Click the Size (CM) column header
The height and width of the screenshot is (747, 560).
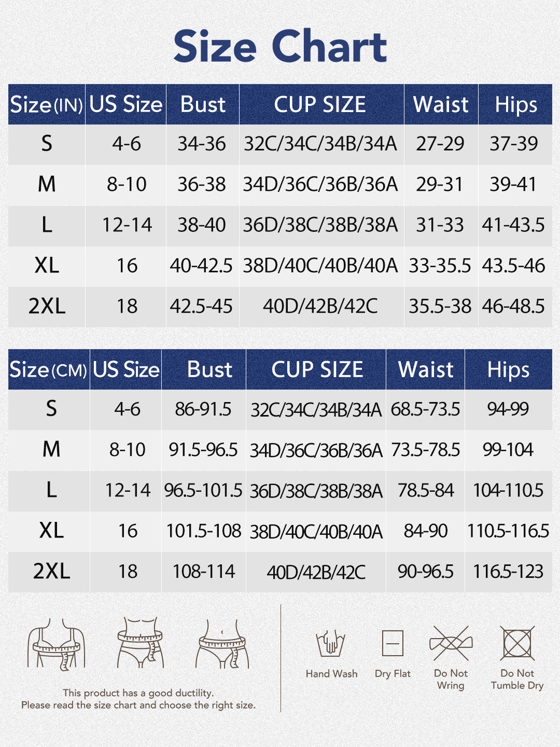pos(49,370)
